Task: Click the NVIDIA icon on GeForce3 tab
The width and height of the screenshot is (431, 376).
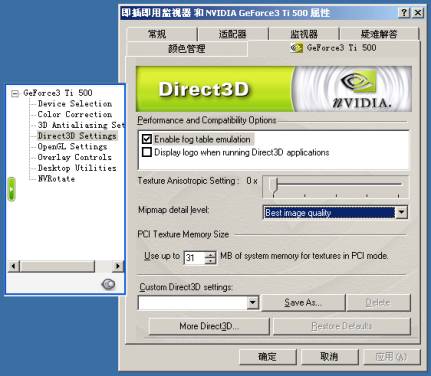Action: coord(296,48)
